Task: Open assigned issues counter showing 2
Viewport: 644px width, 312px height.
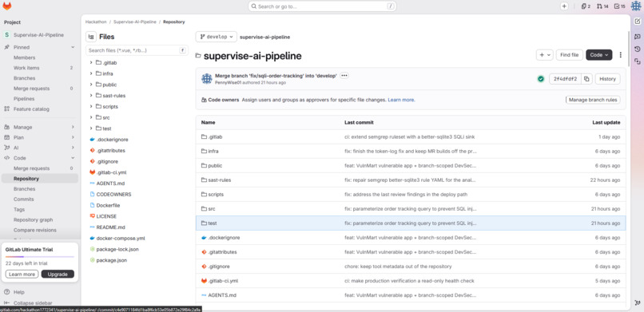Action: [586, 6]
